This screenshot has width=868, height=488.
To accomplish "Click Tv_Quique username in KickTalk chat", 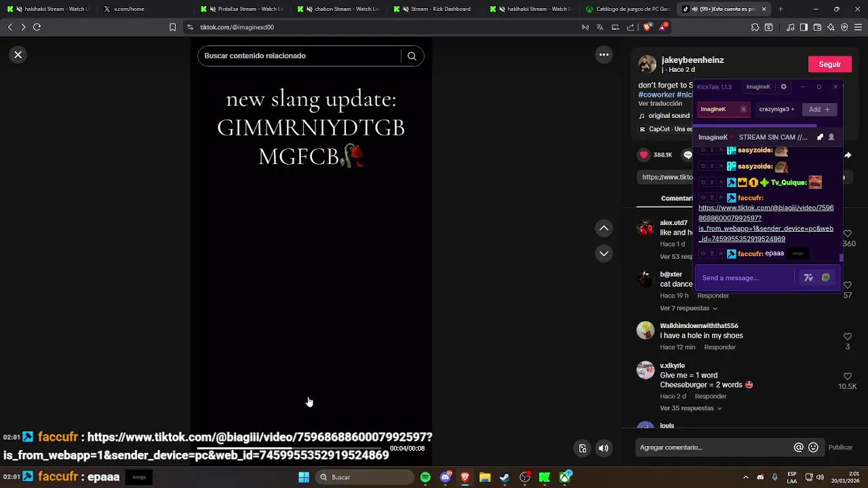I will (x=789, y=182).
